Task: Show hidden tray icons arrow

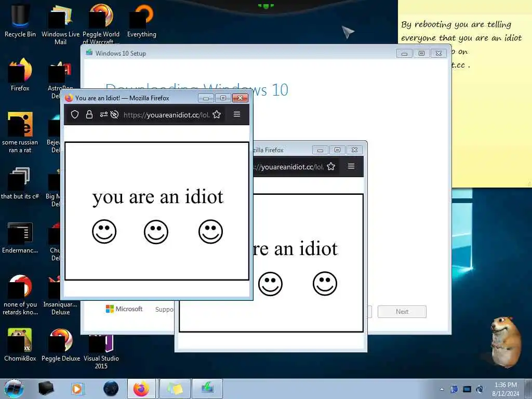Action: click(x=442, y=389)
